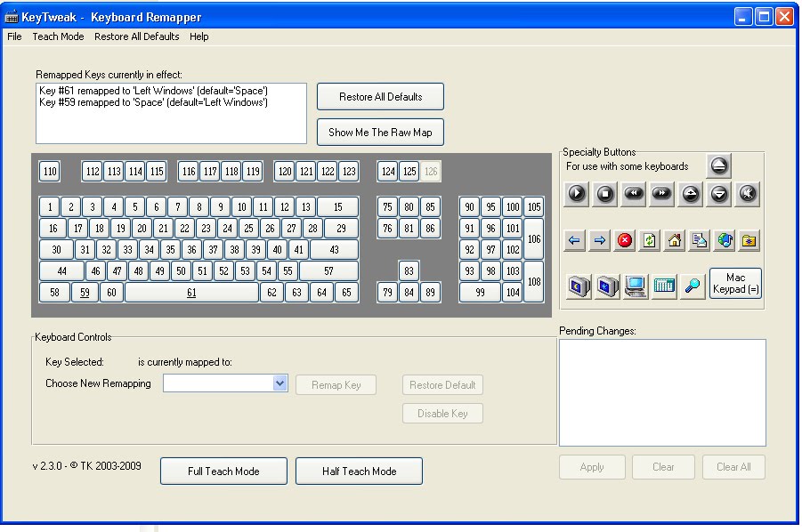Click the browser Refresh page button

tap(650, 240)
